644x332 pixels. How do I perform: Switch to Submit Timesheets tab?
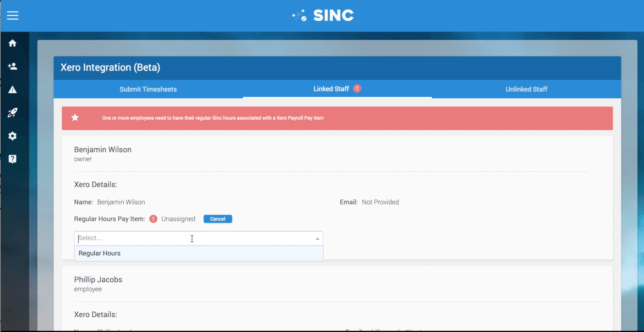point(148,89)
